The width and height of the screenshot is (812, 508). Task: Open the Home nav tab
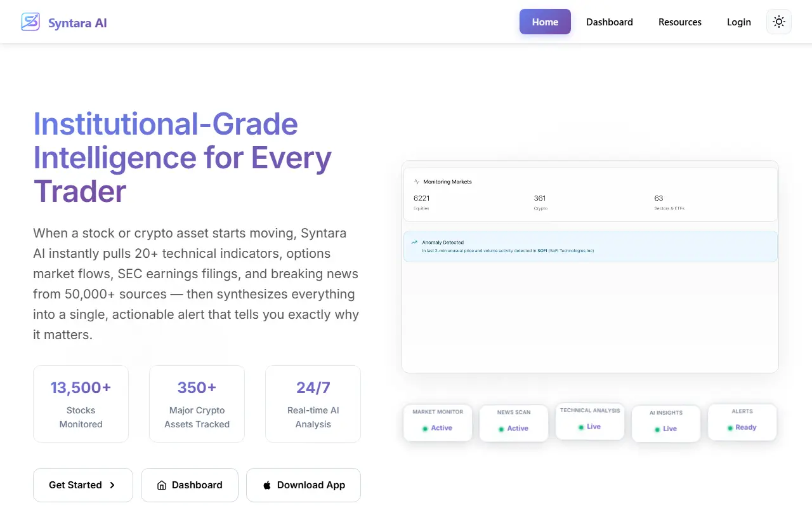pyautogui.click(x=545, y=22)
